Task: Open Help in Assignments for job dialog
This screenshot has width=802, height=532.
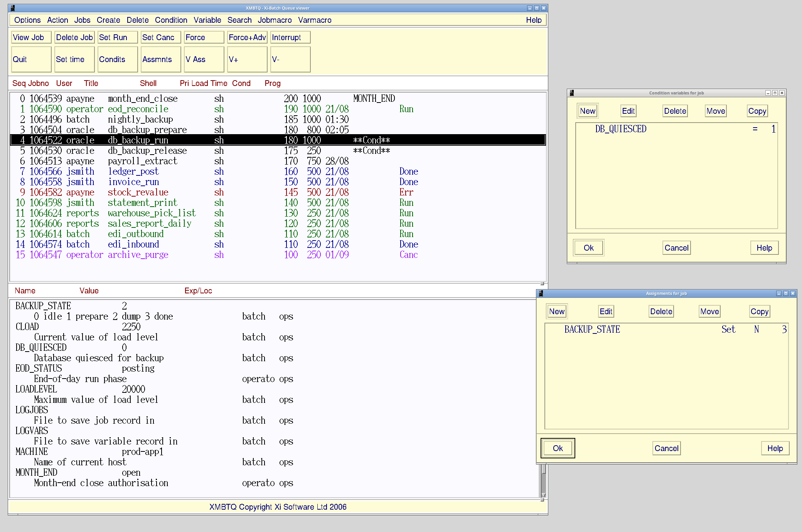Action: pos(775,448)
